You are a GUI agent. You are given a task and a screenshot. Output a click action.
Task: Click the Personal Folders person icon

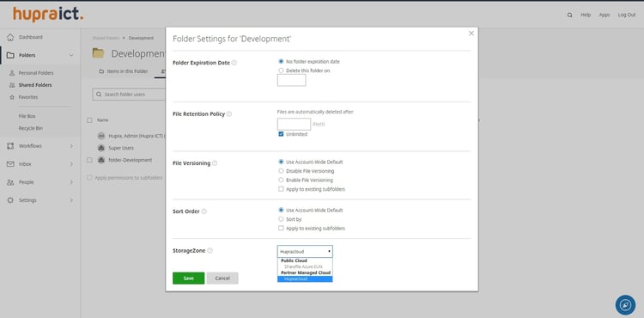pyautogui.click(x=12, y=73)
